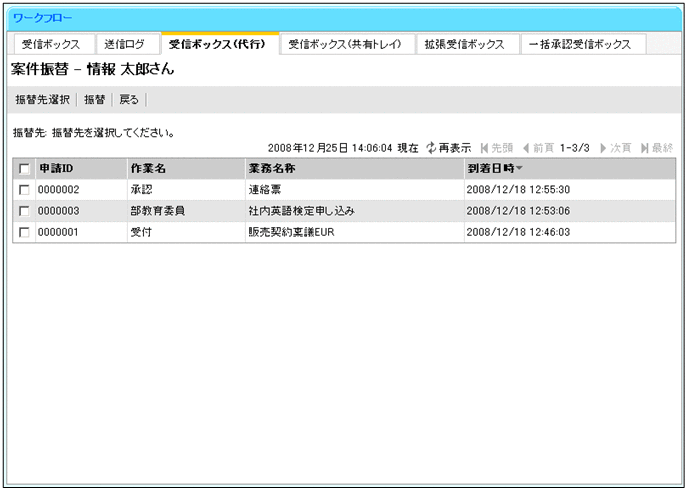Open the 受信ボックス(共有トレイ) tab
This screenshot has height=491, width=687.
[x=345, y=44]
